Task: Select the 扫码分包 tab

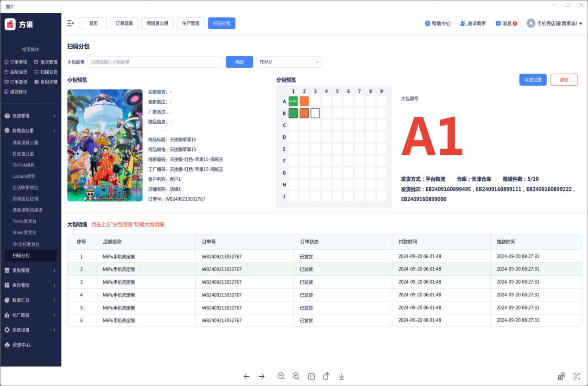Action: (x=221, y=23)
